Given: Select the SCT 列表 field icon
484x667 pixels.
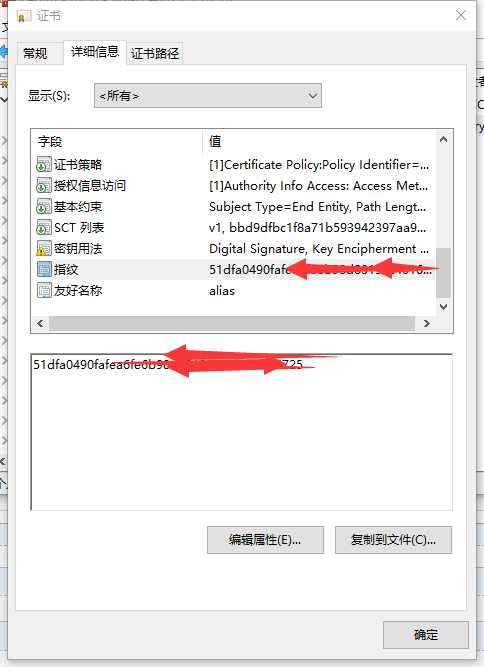Looking at the screenshot, I should (44, 228).
